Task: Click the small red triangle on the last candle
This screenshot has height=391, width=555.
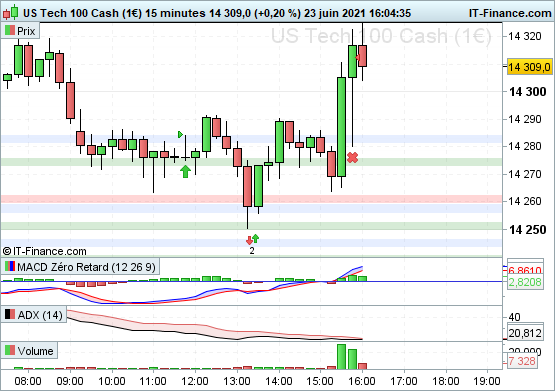Action: pyautogui.click(x=357, y=57)
